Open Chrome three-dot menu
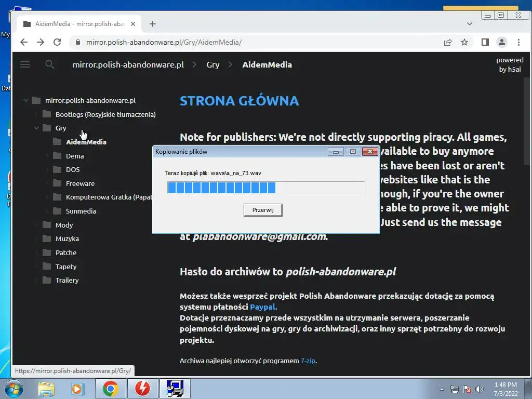The height and width of the screenshot is (399, 532). click(x=518, y=42)
